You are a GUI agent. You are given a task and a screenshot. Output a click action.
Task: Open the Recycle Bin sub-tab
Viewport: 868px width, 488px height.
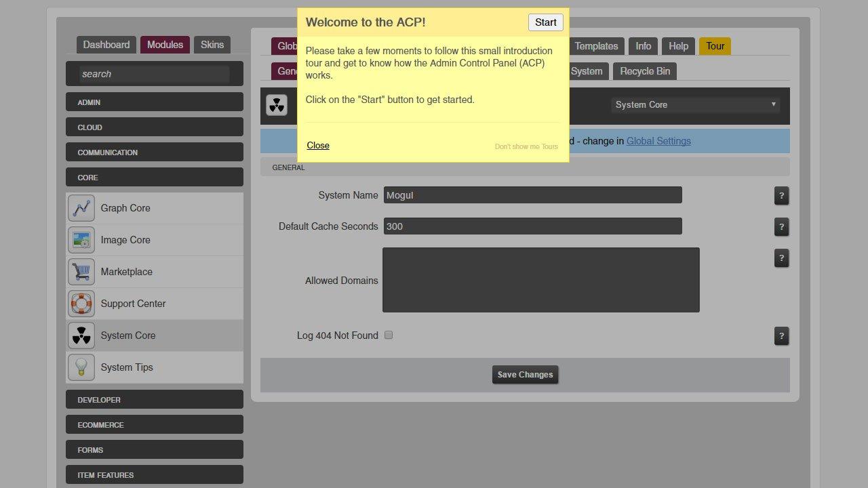(645, 71)
